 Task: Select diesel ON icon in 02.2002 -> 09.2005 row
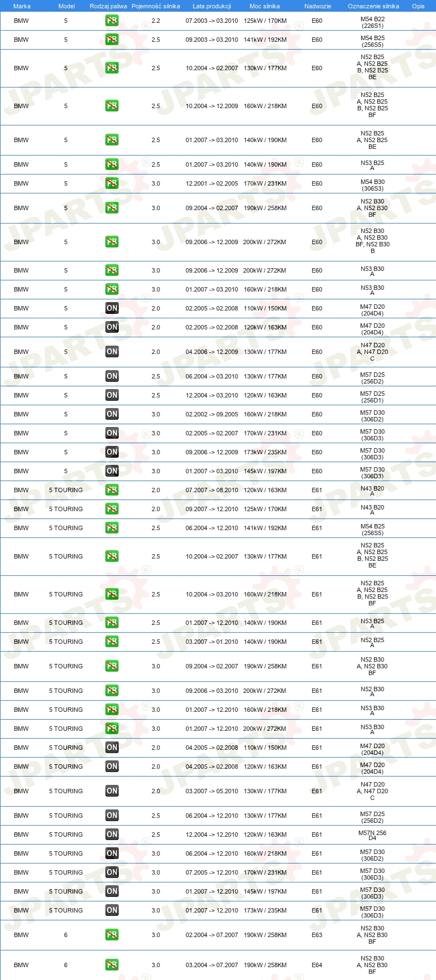coord(112,414)
